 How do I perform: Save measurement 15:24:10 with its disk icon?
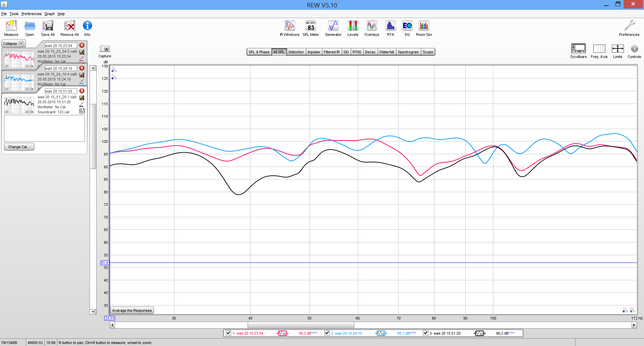[82, 75]
